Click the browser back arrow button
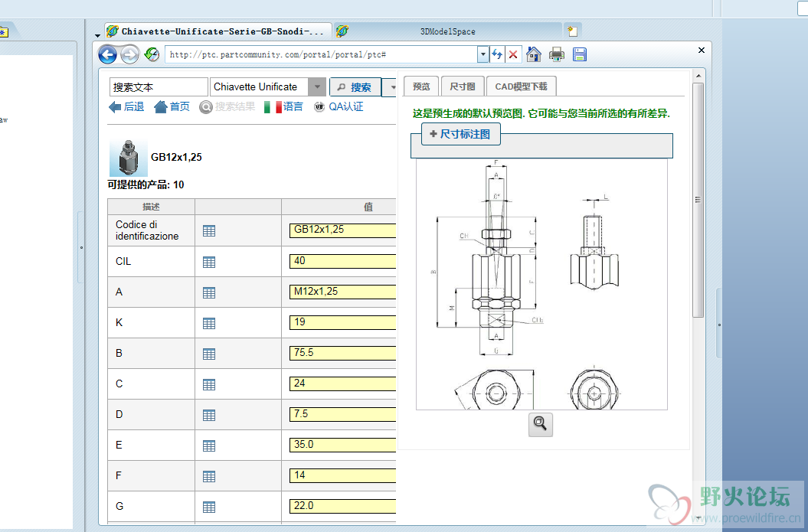Image resolution: width=808 pixels, height=532 pixels. click(x=108, y=54)
